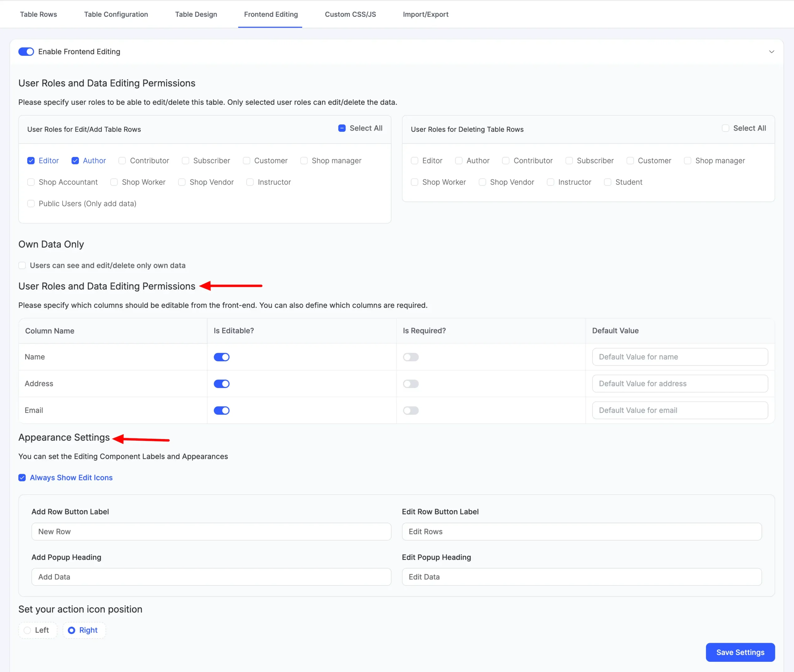The height and width of the screenshot is (672, 794).
Task: Uncheck Always Show Edit Icons
Action: pyautogui.click(x=22, y=478)
